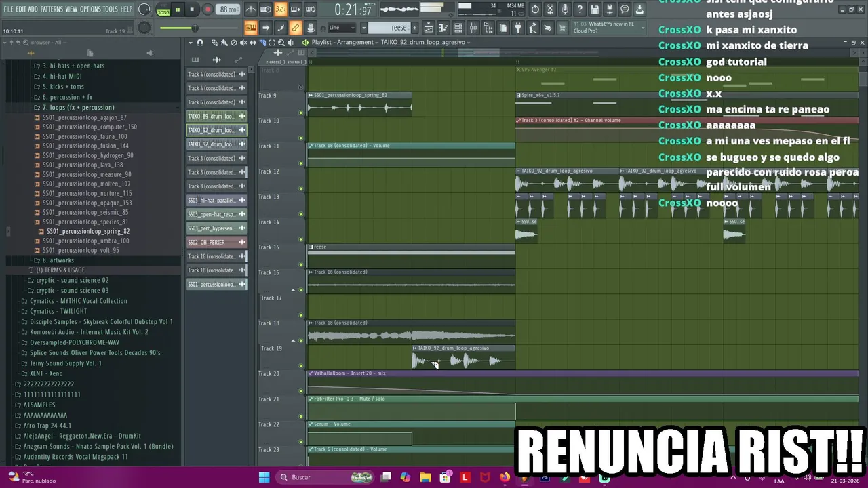Toggle Song mode button

coord(164,13)
